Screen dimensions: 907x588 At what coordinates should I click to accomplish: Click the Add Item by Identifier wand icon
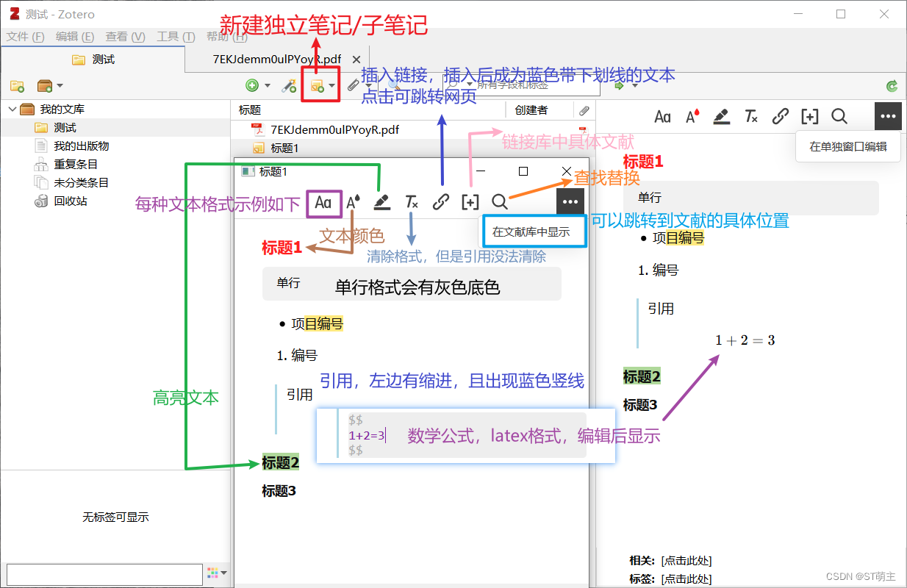289,86
